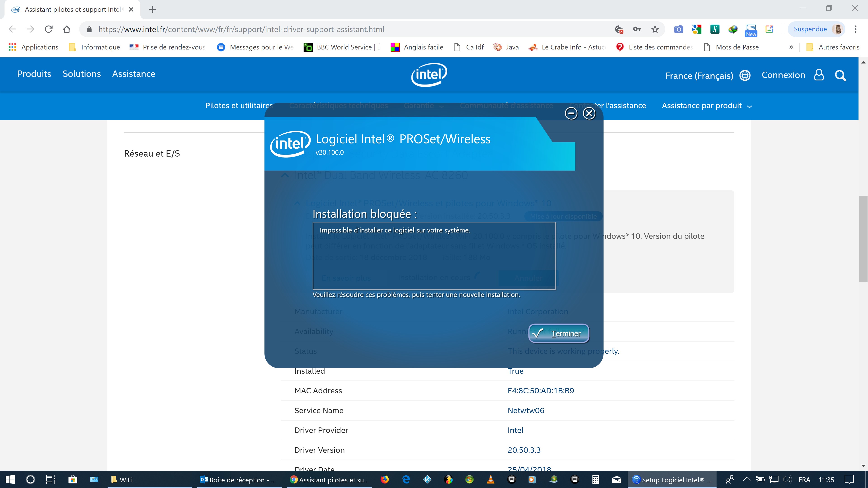Open the Solutions menu
Image resolution: width=868 pixels, height=488 pixels.
coord(82,74)
